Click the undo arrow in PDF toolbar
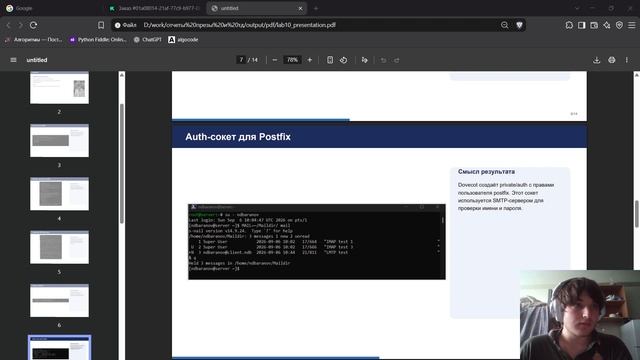 [x=383, y=60]
